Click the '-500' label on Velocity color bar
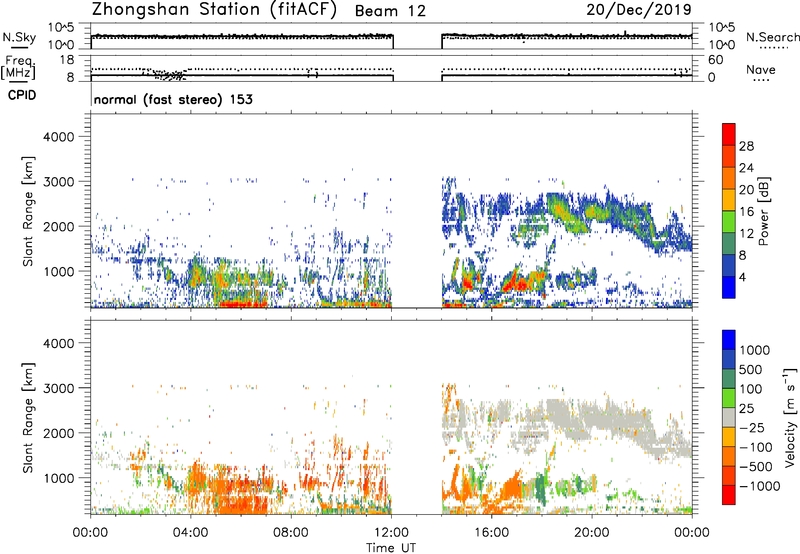The image size is (800, 554). pyautogui.click(x=756, y=467)
